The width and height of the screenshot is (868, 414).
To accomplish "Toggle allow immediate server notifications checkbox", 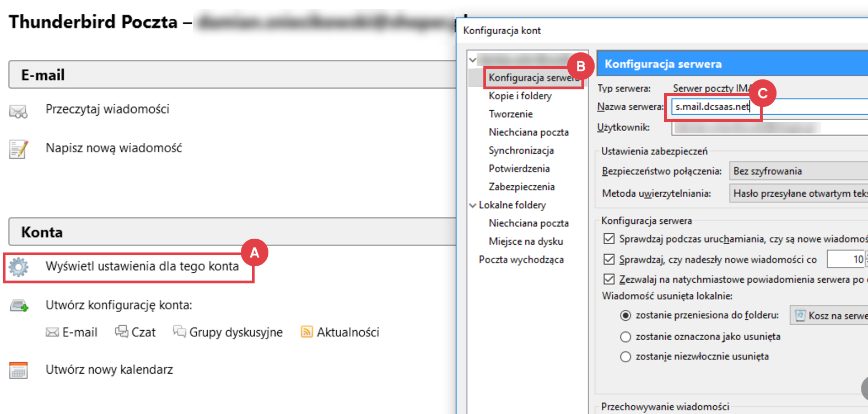I will (609, 279).
